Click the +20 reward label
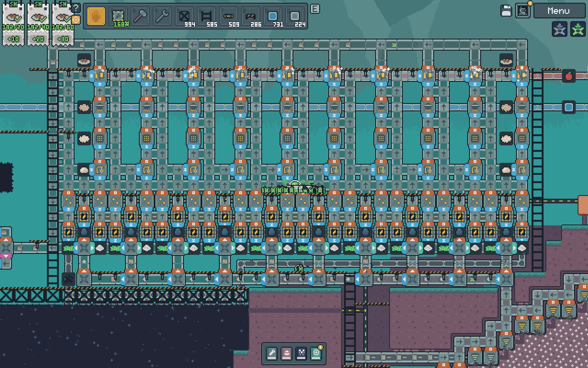 (38, 39)
